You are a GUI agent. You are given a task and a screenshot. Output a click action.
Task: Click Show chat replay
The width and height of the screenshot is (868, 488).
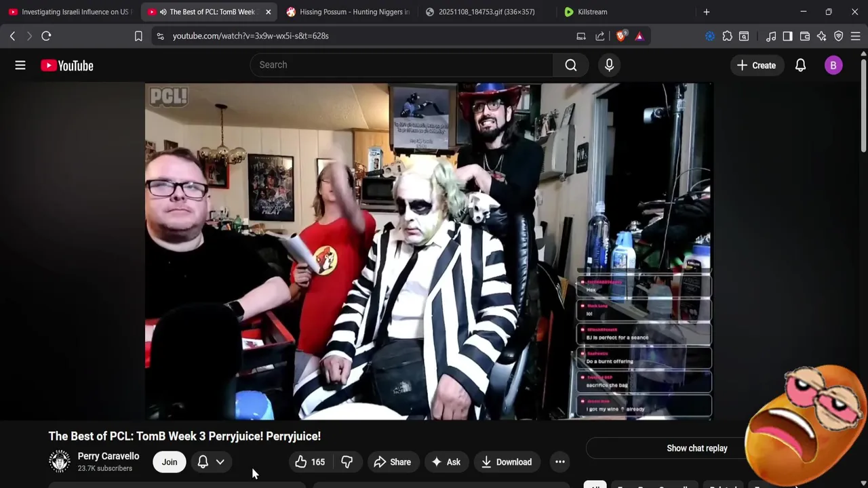tap(696, 448)
